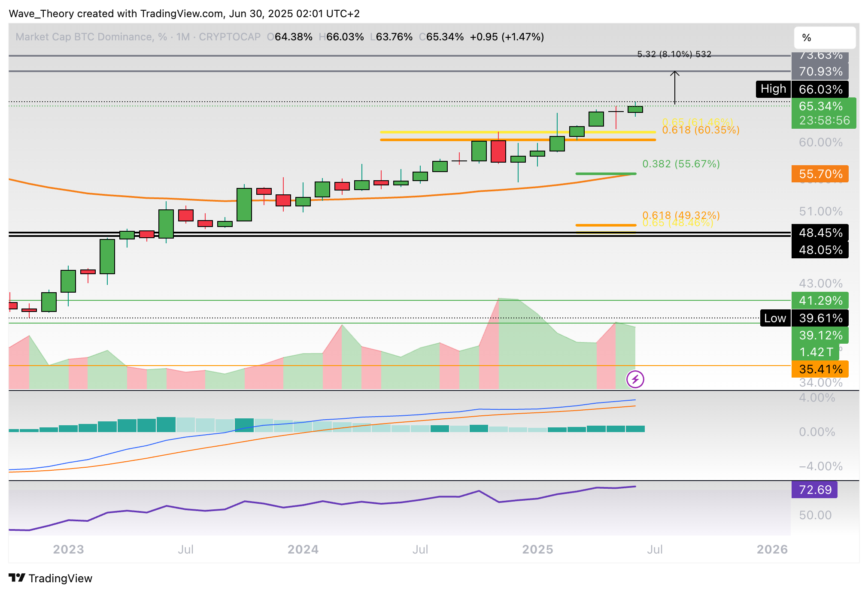The width and height of the screenshot is (868, 593).
Task: Click the purple lightning bolt icon
Action: (635, 379)
